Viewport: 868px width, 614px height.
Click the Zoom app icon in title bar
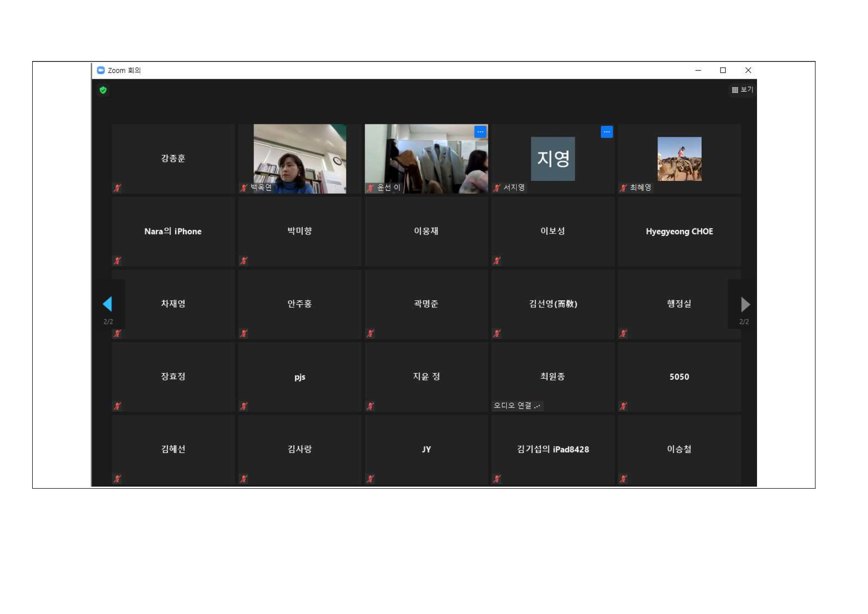pyautogui.click(x=101, y=70)
